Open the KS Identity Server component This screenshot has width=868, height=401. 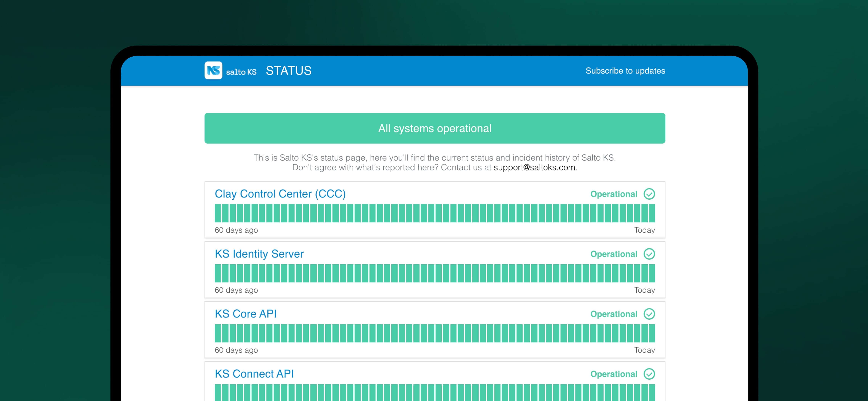259,254
